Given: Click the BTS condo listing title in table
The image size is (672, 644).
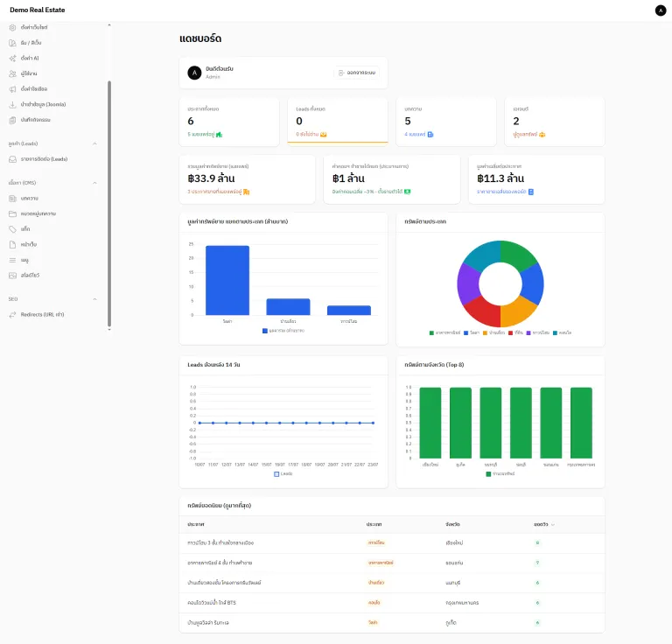Looking at the screenshot, I should [212, 603].
